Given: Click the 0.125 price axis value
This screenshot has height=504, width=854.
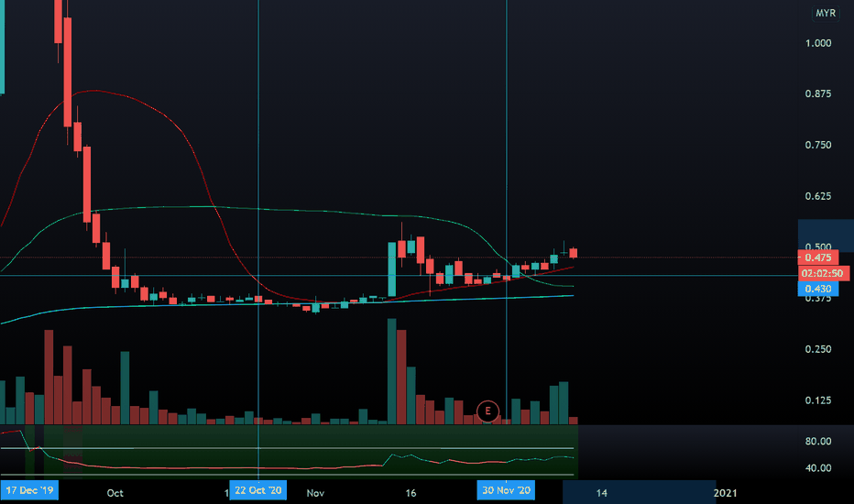Looking at the screenshot, I should pos(818,400).
